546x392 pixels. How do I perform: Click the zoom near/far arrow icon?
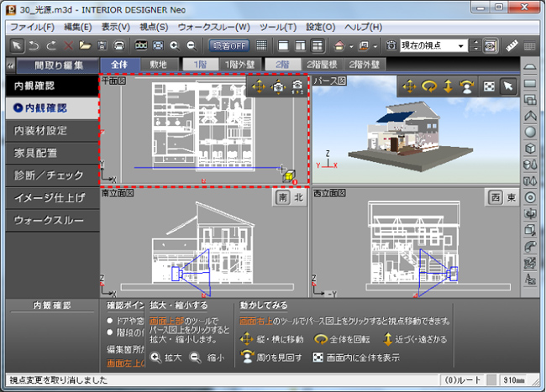pyautogui.click(x=448, y=86)
